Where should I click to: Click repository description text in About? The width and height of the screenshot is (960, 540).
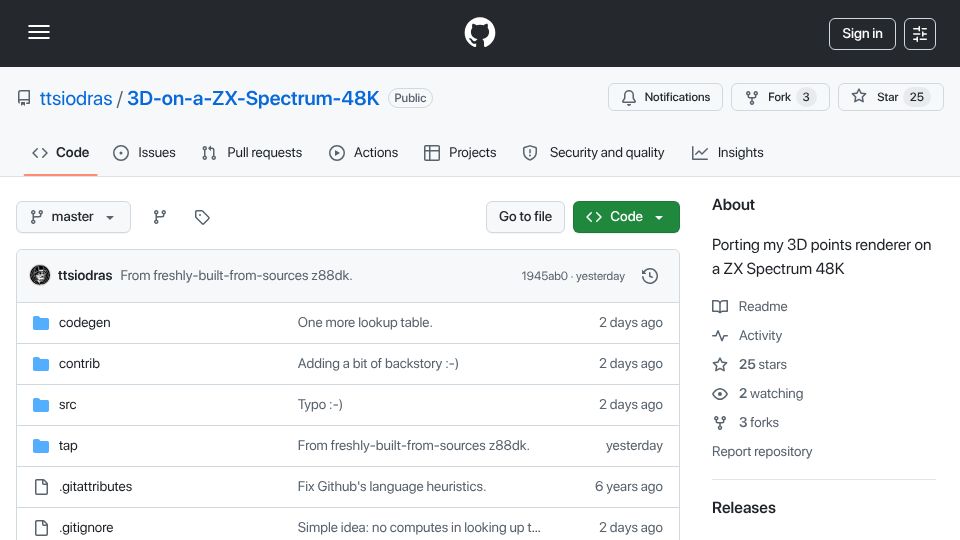coord(822,257)
